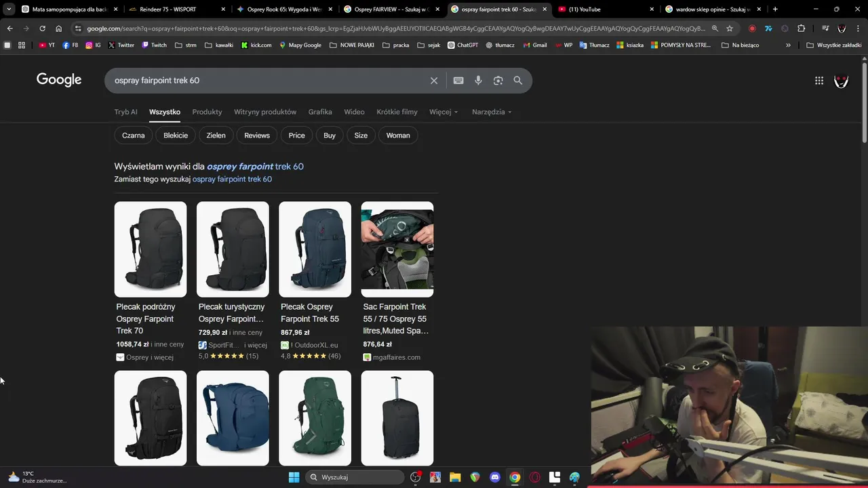Viewport: 868px width, 488px height.
Task: Click the Google logo
Action: (x=59, y=80)
